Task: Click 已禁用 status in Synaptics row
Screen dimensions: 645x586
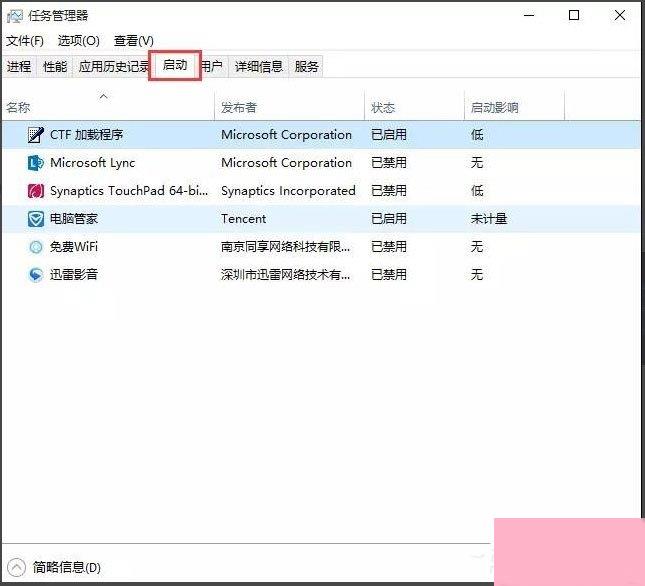Action: (389, 191)
